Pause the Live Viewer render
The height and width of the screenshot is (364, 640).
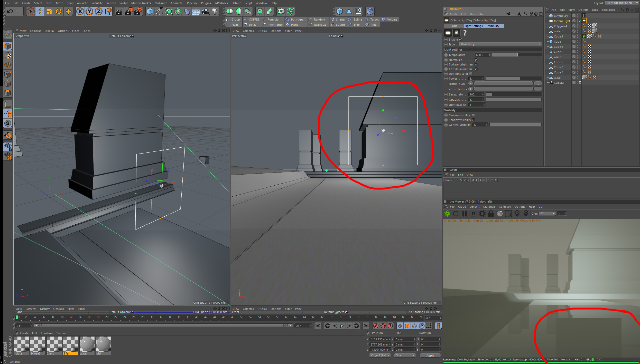point(465,214)
